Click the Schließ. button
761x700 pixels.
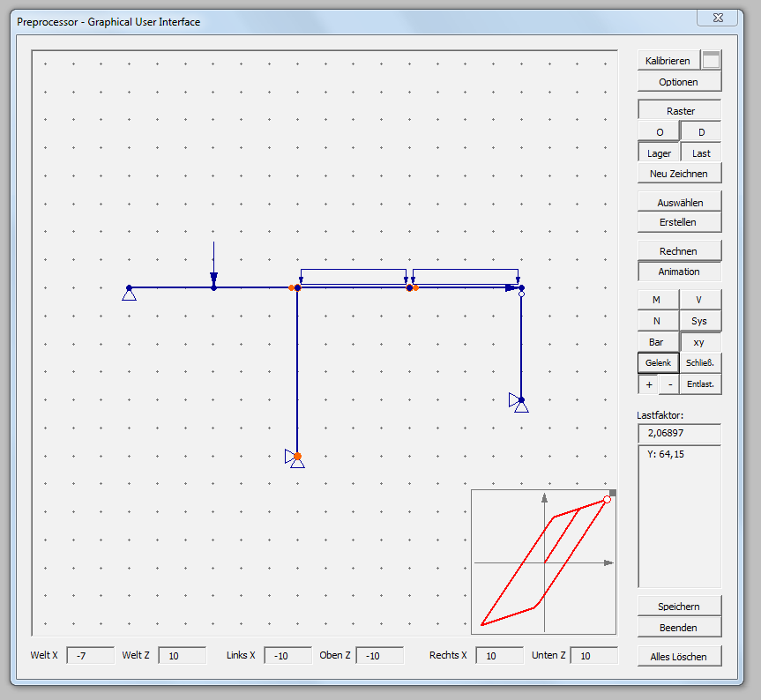coord(700,363)
